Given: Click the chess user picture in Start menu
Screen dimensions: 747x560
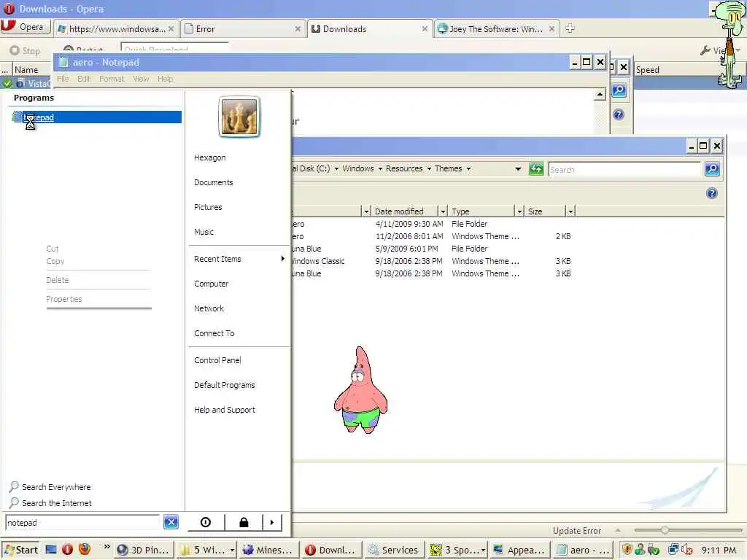Looking at the screenshot, I should (239, 117).
